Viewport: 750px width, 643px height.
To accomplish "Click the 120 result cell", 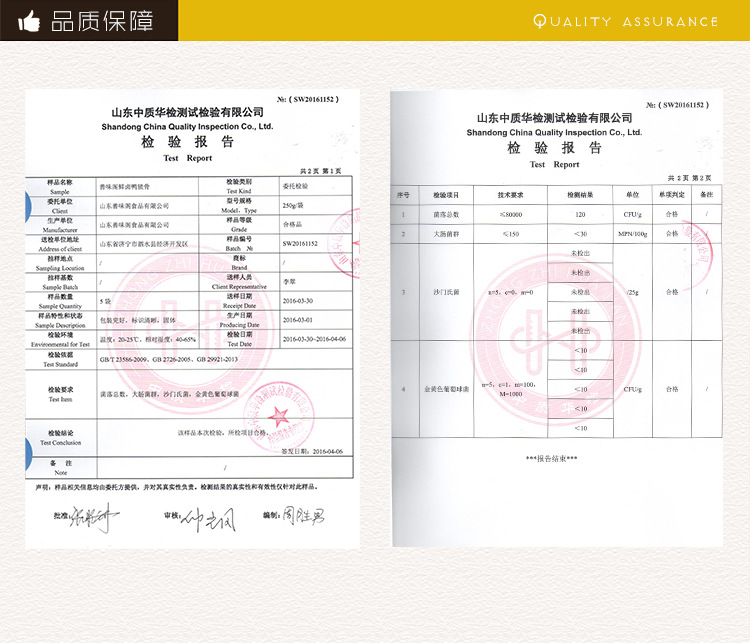I will pyautogui.click(x=580, y=214).
